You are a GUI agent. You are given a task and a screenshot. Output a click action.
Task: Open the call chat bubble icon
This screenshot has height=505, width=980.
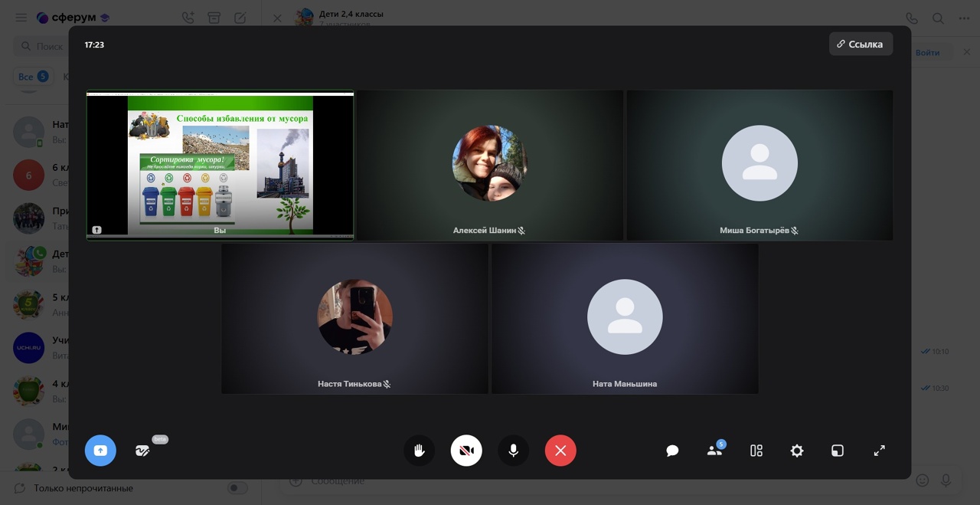tap(672, 451)
